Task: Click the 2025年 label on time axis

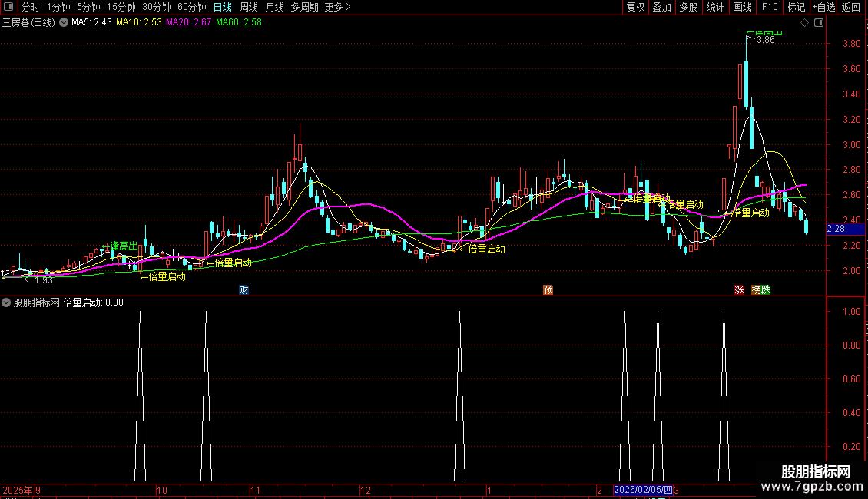Action: coord(17,490)
